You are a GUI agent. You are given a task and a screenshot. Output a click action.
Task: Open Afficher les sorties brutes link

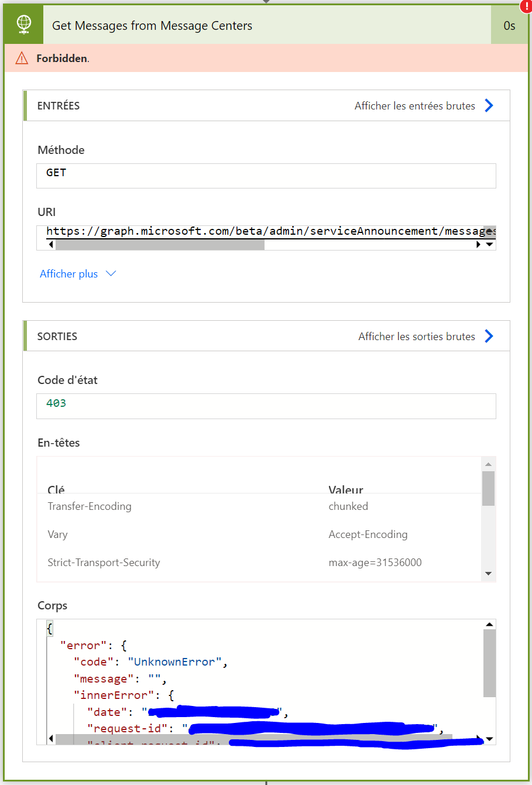pyautogui.click(x=417, y=337)
